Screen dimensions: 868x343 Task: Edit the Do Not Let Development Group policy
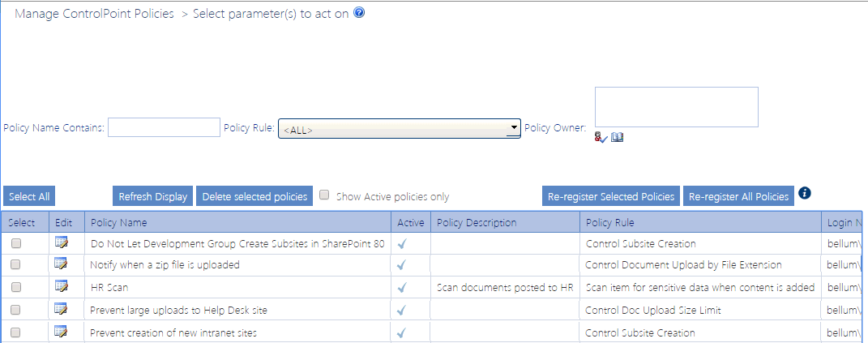click(62, 242)
